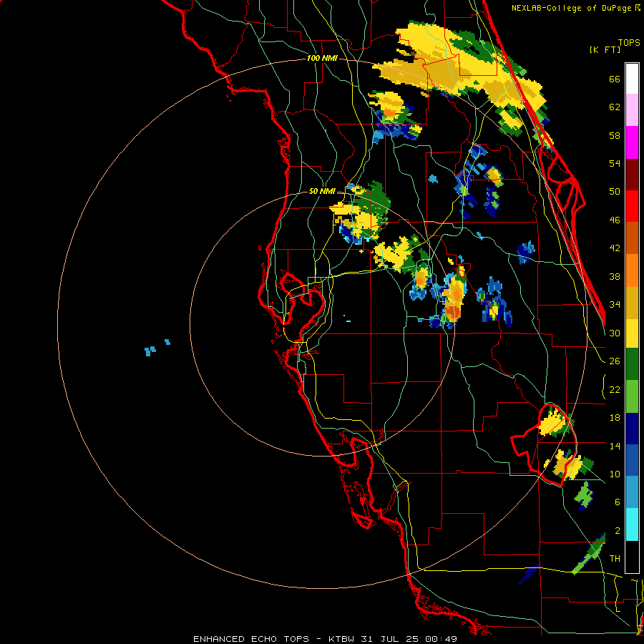Click the '00:49' timestamp in the footer
Image resolution: width=644 pixels, height=644 pixels.
pos(441,639)
